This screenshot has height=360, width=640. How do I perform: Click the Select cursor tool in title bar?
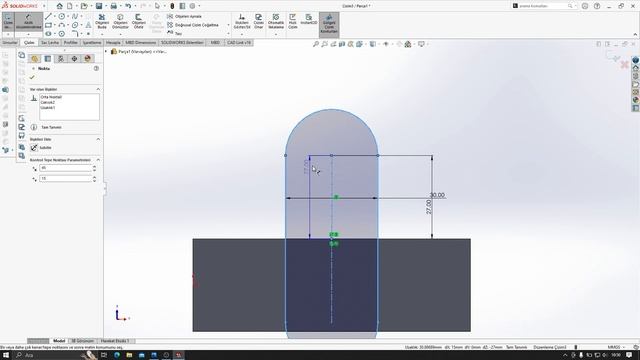point(157,6)
